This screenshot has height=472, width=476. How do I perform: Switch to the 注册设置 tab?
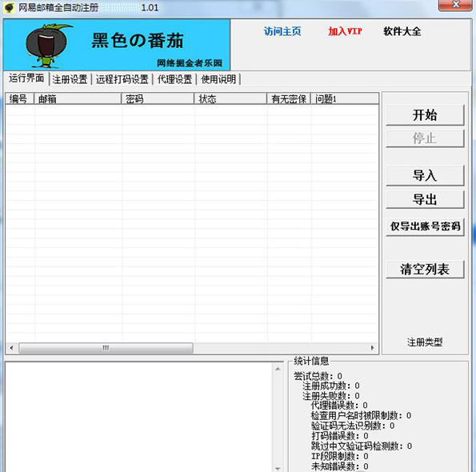coord(70,79)
